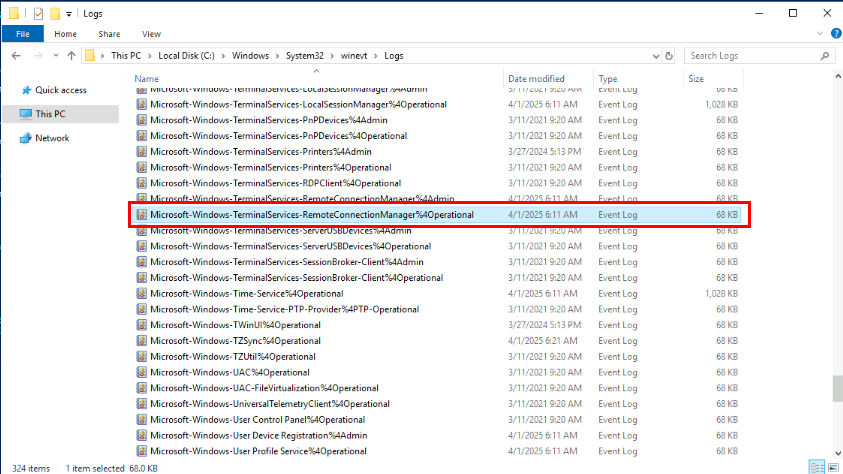Switch to the Share ribbon tab
The width and height of the screenshot is (843, 474).
coord(109,34)
